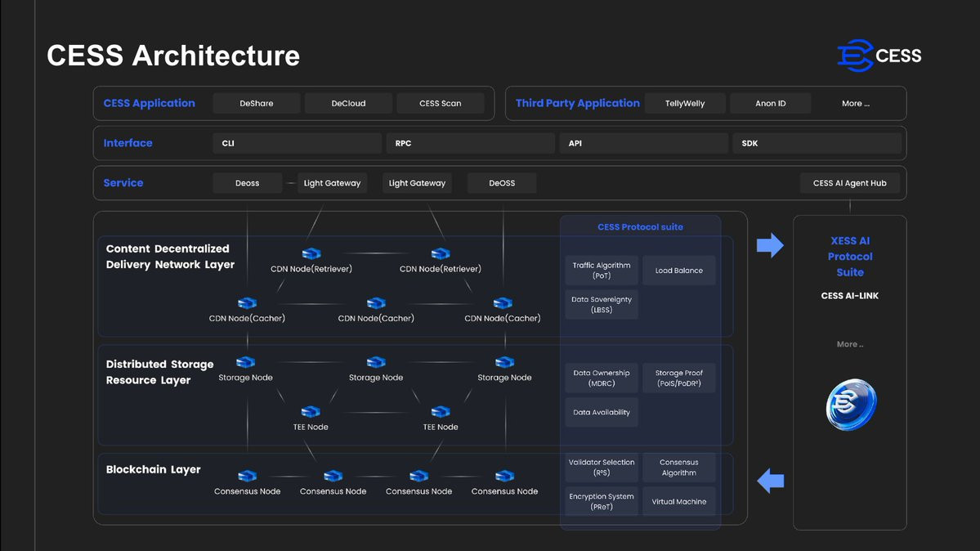Click the Interface row heading
This screenshot has width=980, height=551.
coord(128,143)
